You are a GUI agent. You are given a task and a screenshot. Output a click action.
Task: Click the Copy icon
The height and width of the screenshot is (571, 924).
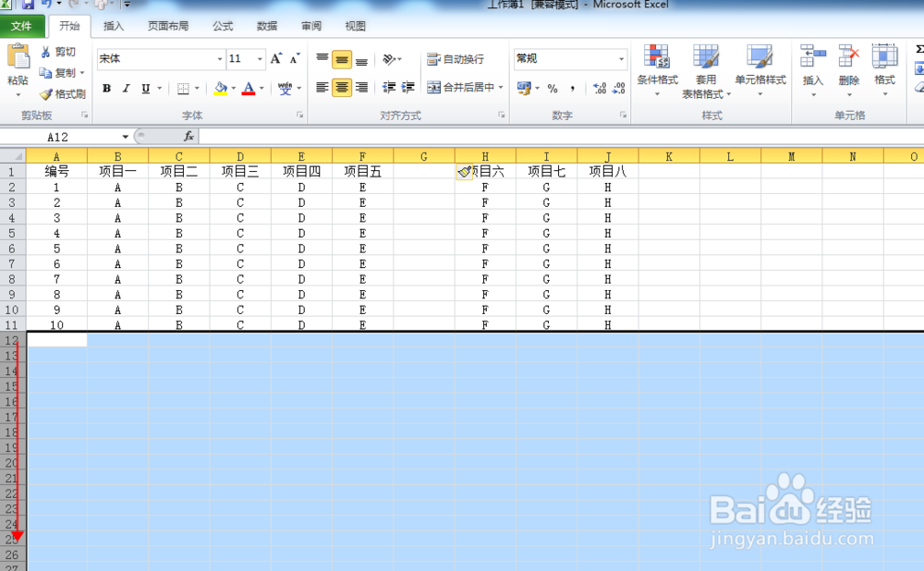pyautogui.click(x=45, y=72)
